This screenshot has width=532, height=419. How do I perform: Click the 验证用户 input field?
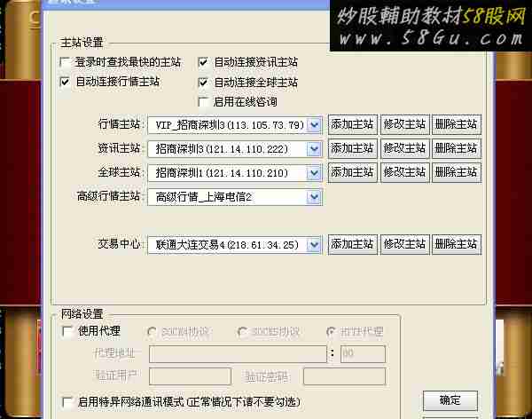(190, 376)
